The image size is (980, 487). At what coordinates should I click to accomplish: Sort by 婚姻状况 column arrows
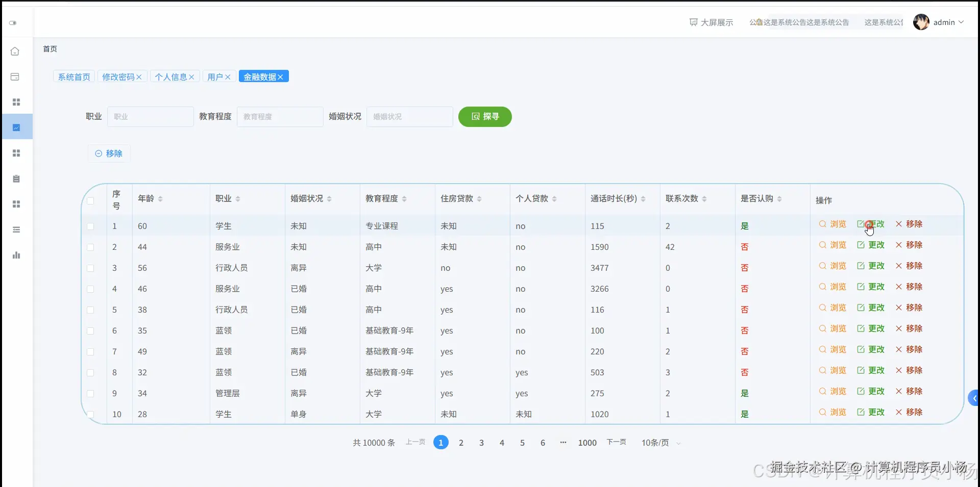click(x=329, y=199)
